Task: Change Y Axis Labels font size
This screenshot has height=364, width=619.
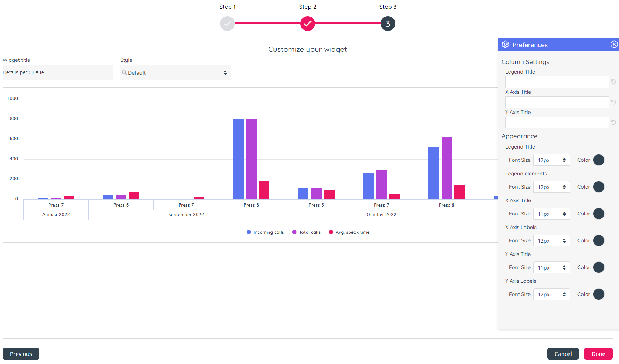Action: (x=551, y=295)
